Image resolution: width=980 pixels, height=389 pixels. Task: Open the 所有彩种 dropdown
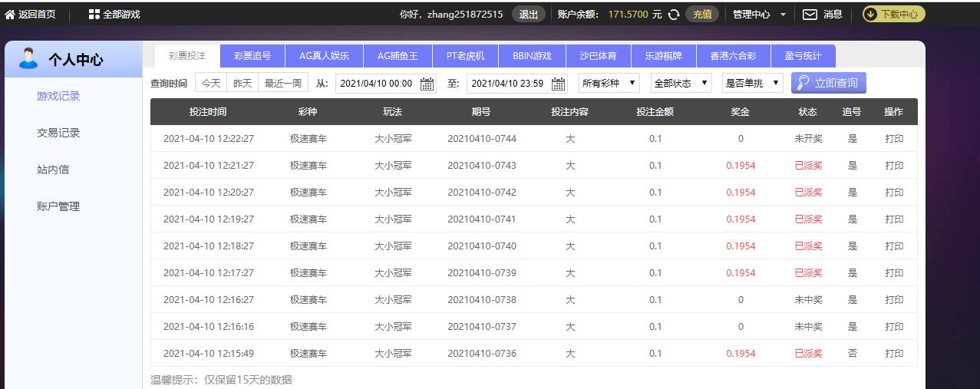point(609,83)
